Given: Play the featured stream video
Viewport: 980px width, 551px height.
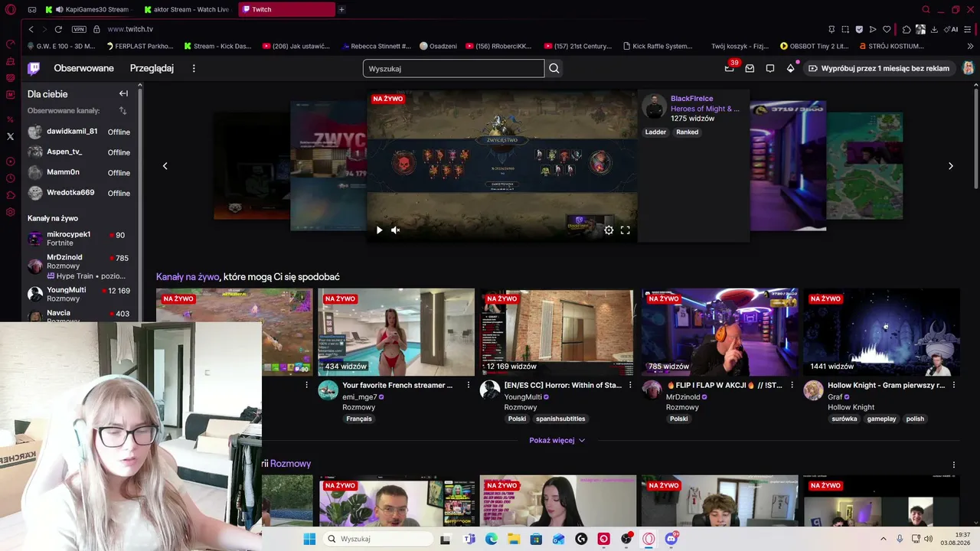Looking at the screenshot, I should point(379,230).
